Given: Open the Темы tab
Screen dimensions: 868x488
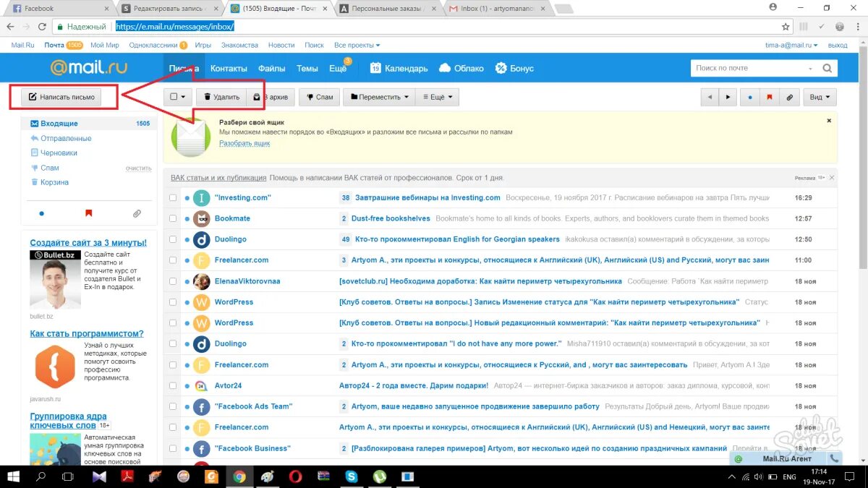Looking at the screenshot, I should [x=307, y=68].
